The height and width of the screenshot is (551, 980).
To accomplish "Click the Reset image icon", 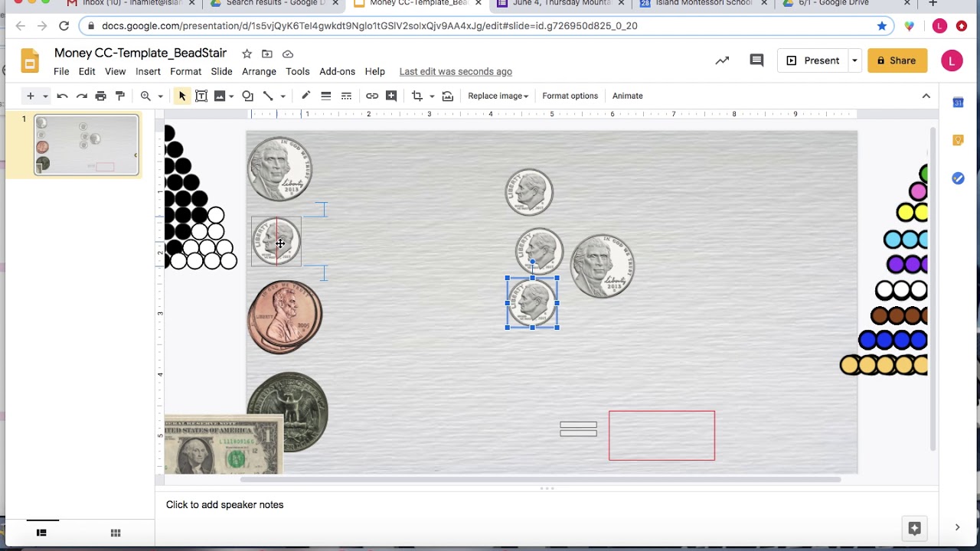I will pos(448,96).
